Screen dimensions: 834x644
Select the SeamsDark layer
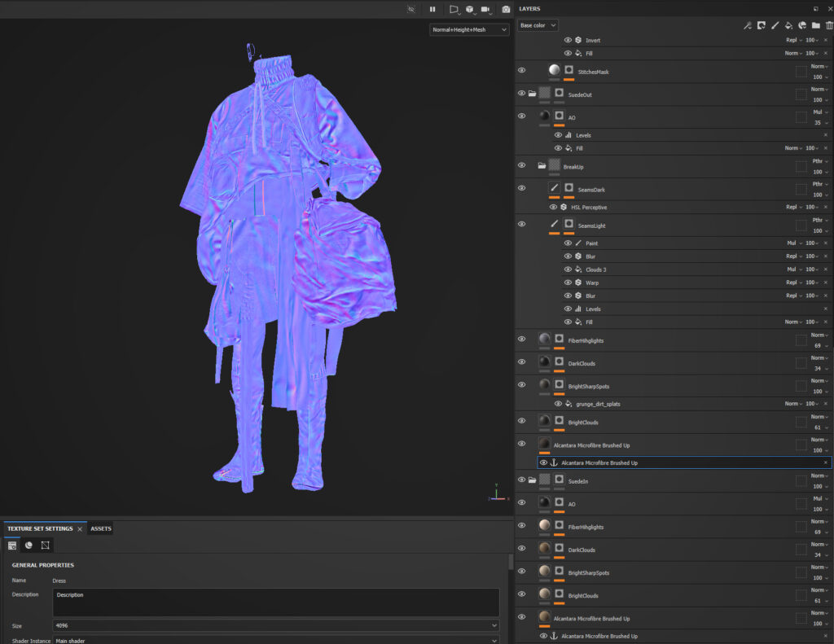(x=591, y=190)
